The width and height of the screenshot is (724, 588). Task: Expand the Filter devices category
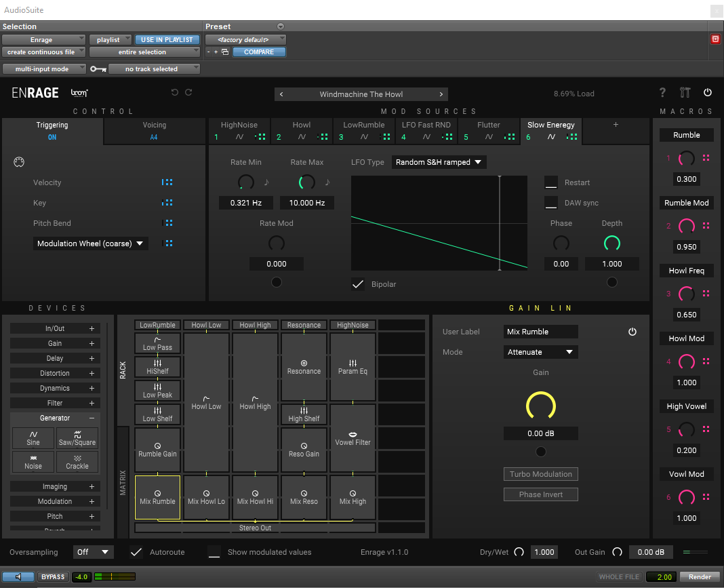55,403
